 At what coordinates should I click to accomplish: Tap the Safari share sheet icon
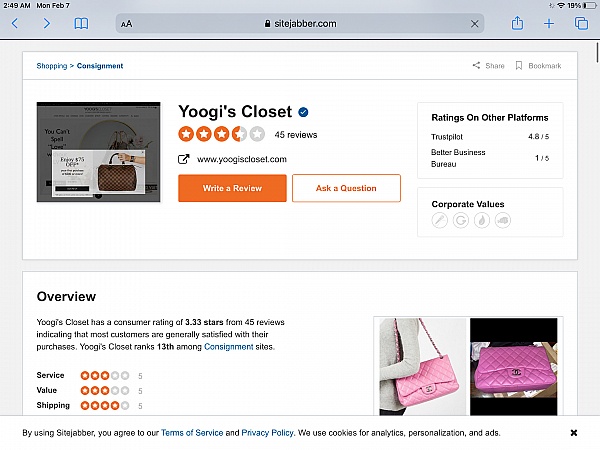click(517, 23)
